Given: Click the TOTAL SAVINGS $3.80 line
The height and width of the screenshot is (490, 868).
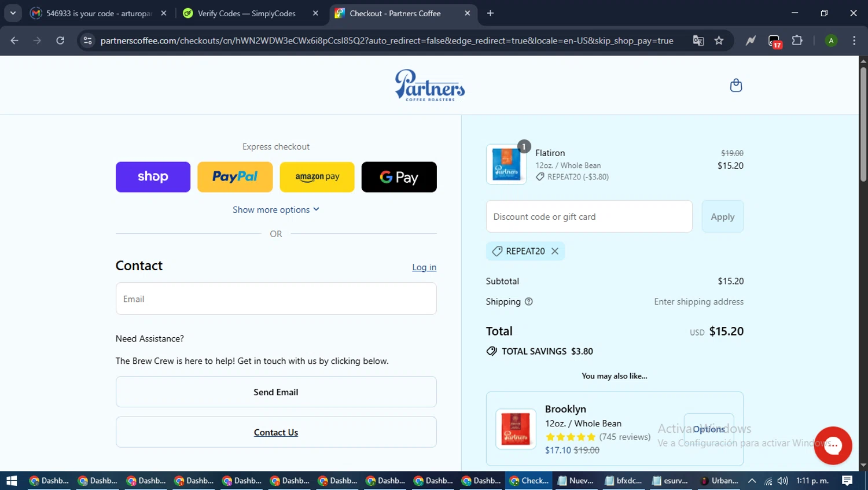Looking at the screenshot, I should 539,351.
